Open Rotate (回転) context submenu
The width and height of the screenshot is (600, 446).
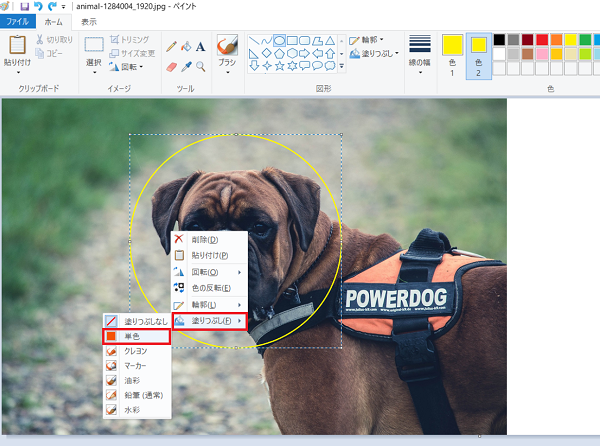click(x=209, y=272)
